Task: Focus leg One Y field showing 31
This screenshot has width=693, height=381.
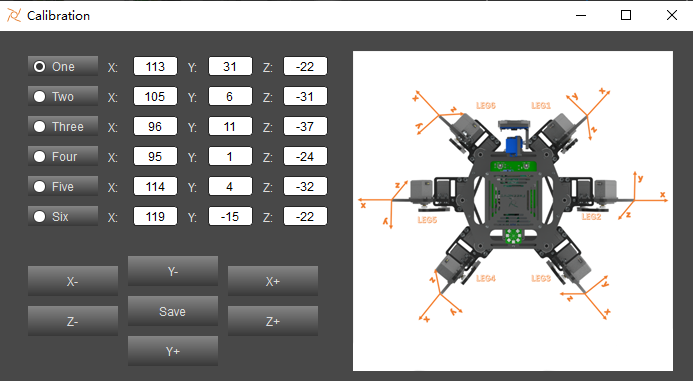Action: pyautogui.click(x=230, y=66)
